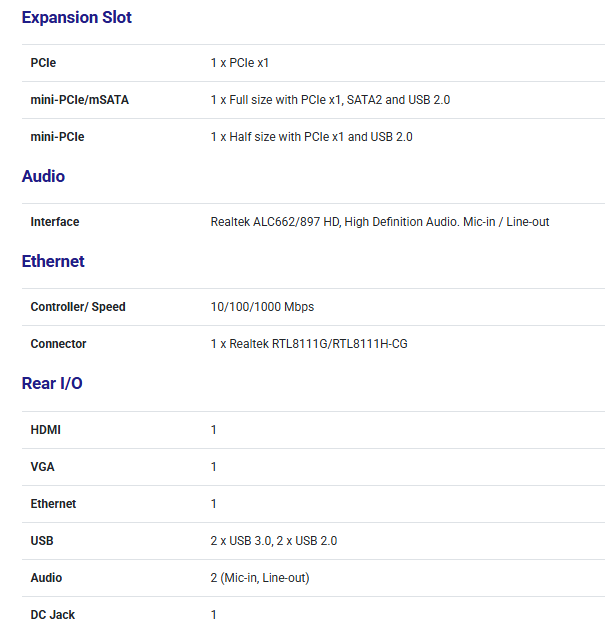Select the Audio section heading
Viewport: 605px width, 639px height.
coord(43,177)
